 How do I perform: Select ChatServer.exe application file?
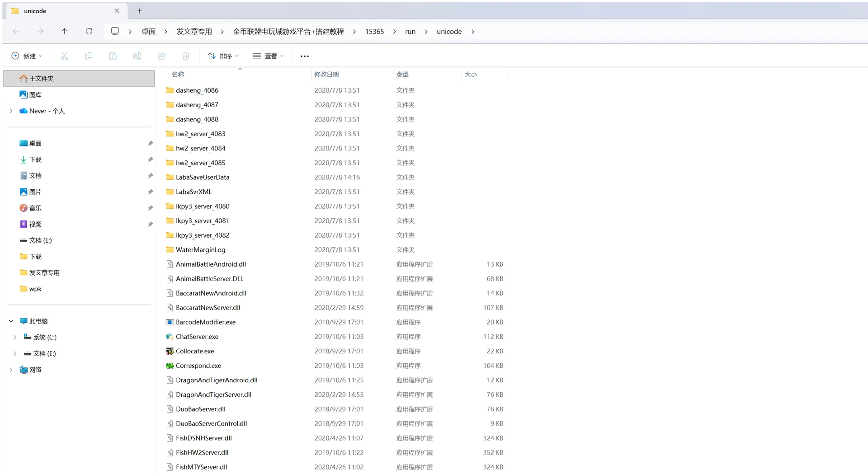[x=197, y=337]
